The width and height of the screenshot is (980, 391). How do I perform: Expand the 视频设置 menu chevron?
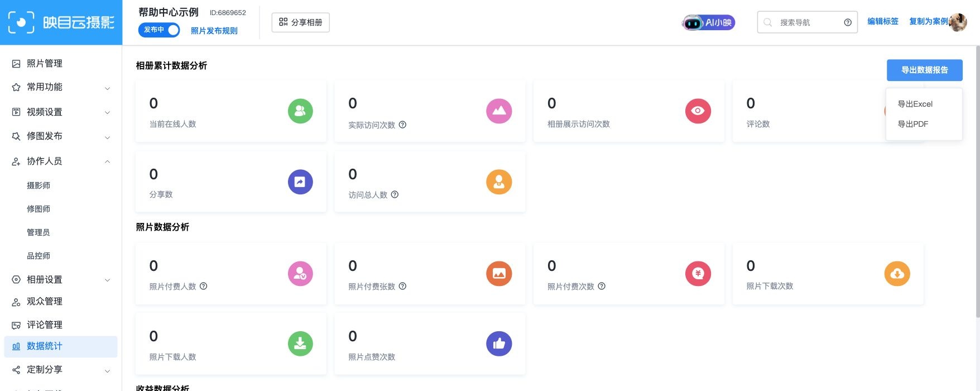[108, 113]
